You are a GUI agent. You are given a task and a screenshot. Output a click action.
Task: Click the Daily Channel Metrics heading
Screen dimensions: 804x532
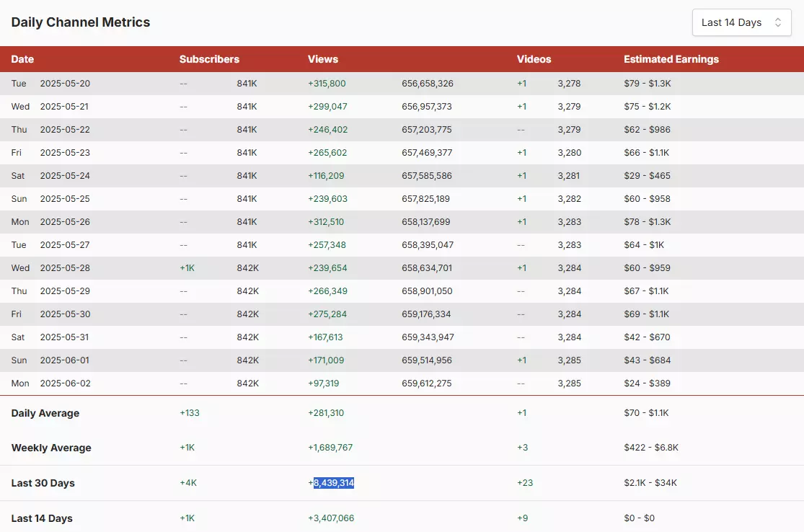[81, 22]
